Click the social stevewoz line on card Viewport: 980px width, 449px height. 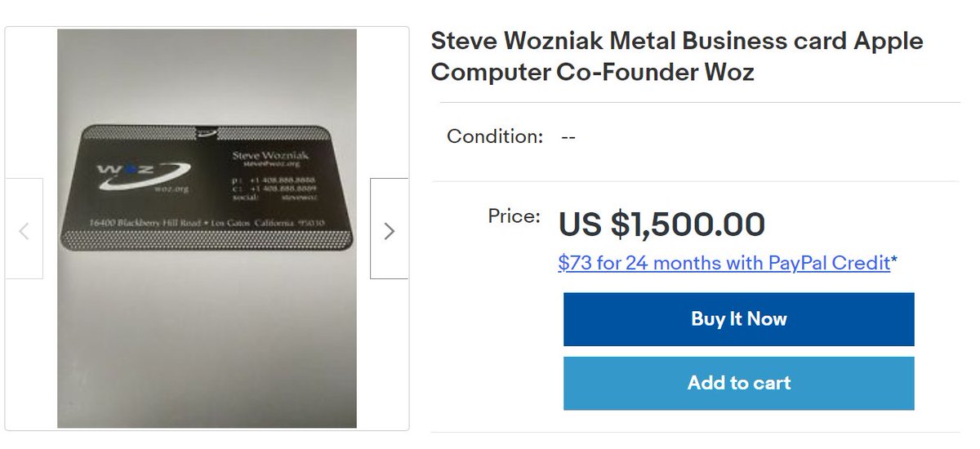coord(274,197)
